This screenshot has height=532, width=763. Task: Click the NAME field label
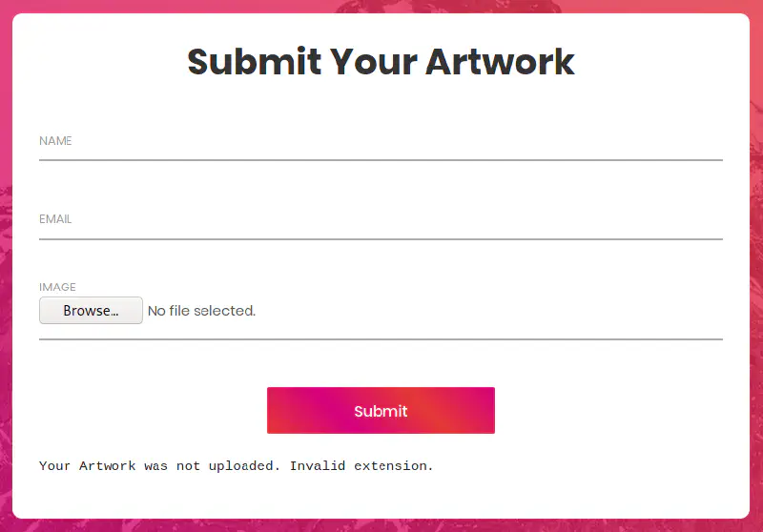point(55,141)
